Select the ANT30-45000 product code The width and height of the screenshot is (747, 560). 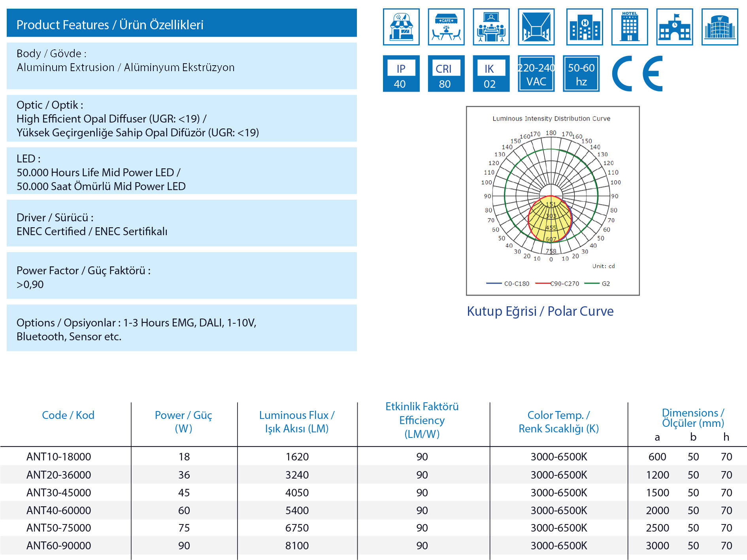tap(58, 492)
